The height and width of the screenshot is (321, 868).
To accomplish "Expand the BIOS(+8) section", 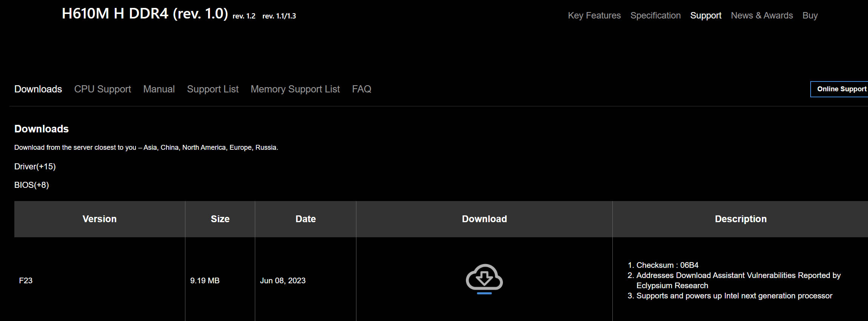I will pos(32,185).
